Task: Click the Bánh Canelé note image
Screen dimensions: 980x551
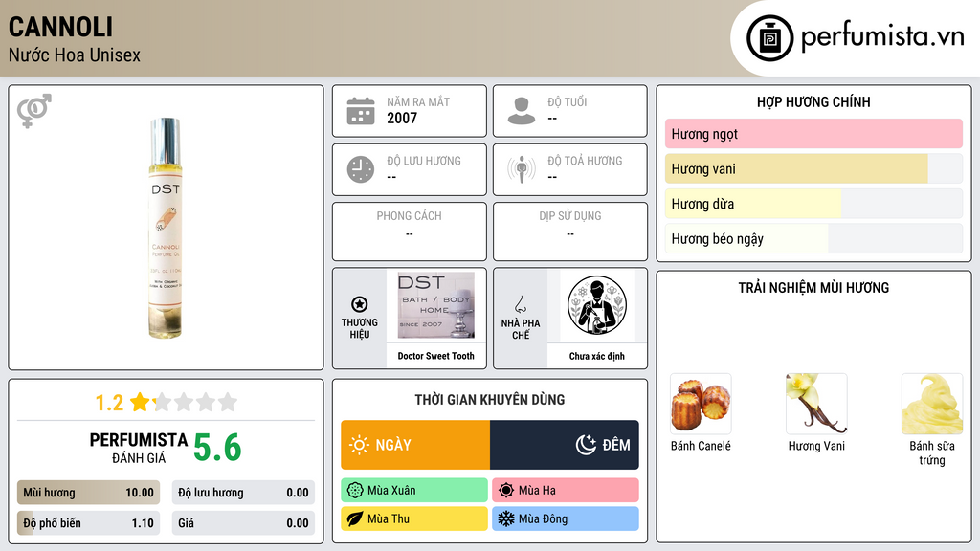Action: (x=701, y=404)
